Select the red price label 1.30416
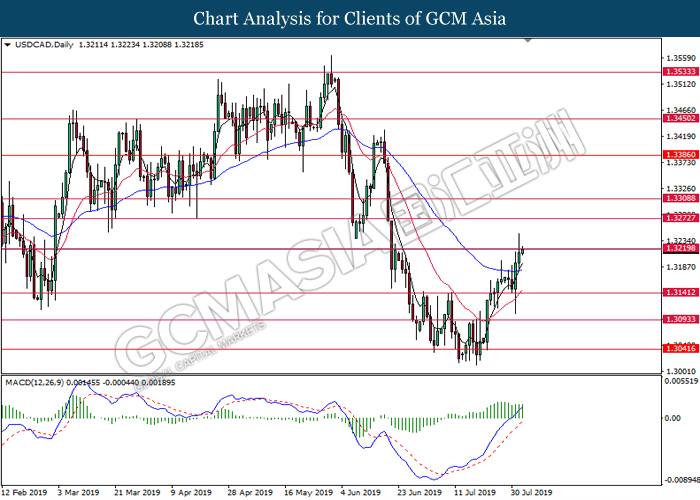The image size is (700, 500). click(x=681, y=349)
